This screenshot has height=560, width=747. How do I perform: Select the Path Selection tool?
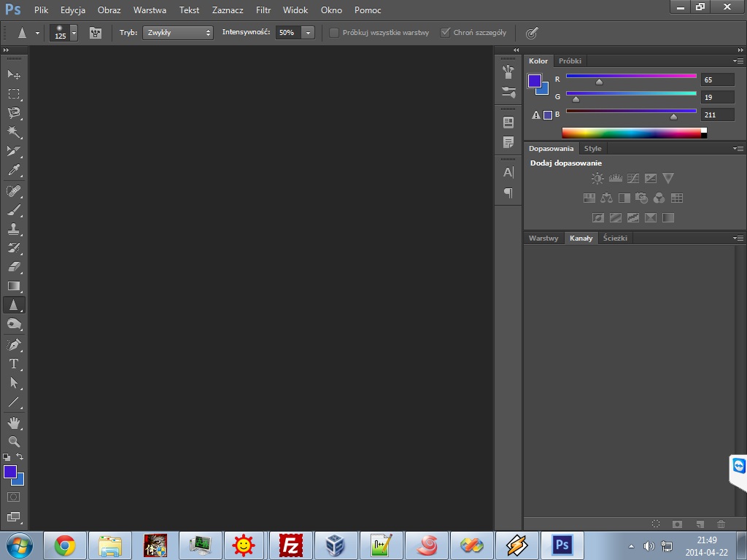(14, 383)
